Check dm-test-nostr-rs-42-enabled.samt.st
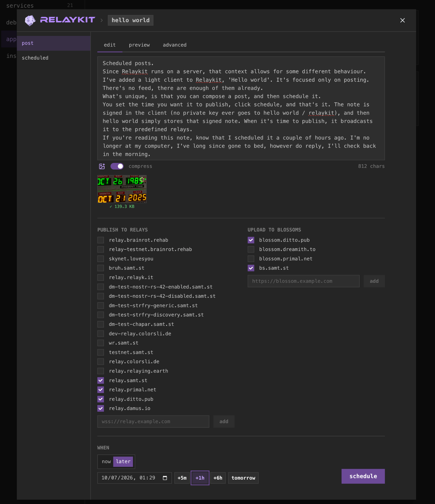Viewport: 435px width, 504px height. [x=100, y=287]
